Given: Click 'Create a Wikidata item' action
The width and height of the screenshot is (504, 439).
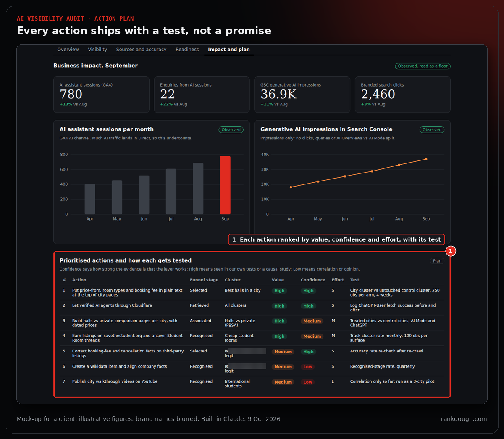Looking at the screenshot, I should click(119, 366).
